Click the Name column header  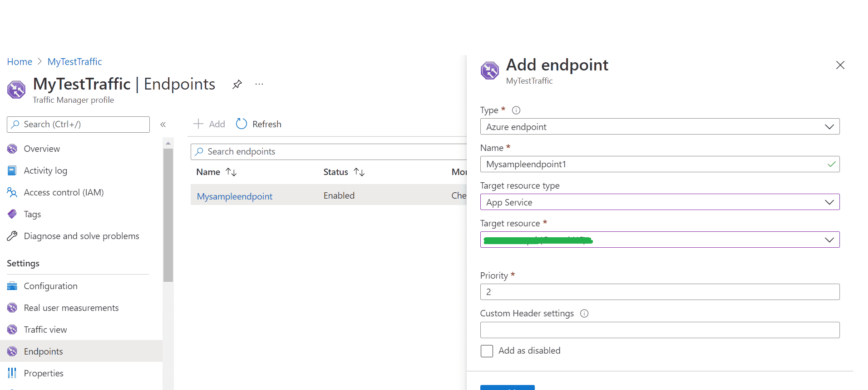point(208,172)
